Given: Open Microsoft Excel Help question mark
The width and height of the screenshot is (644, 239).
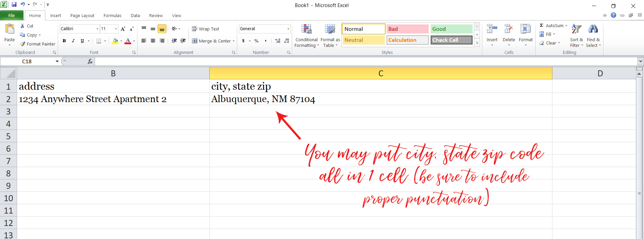Looking at the screenshot, I should 613,15.
